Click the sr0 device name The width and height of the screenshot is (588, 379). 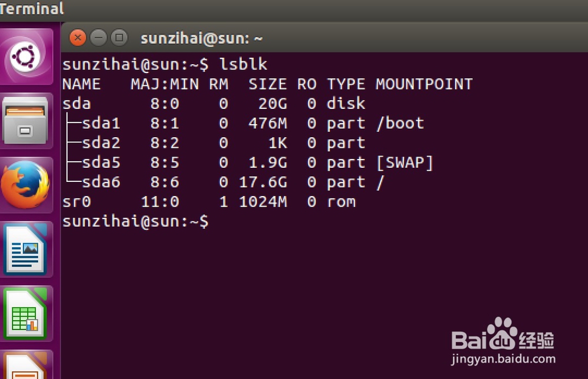(76, 202)
